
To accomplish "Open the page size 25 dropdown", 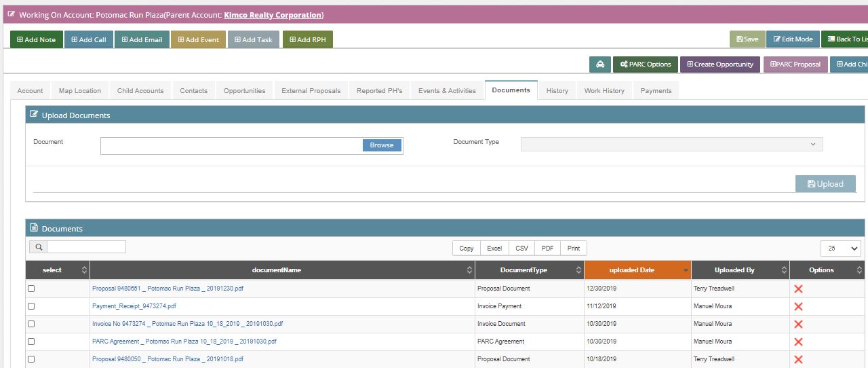I will (840, 249).
